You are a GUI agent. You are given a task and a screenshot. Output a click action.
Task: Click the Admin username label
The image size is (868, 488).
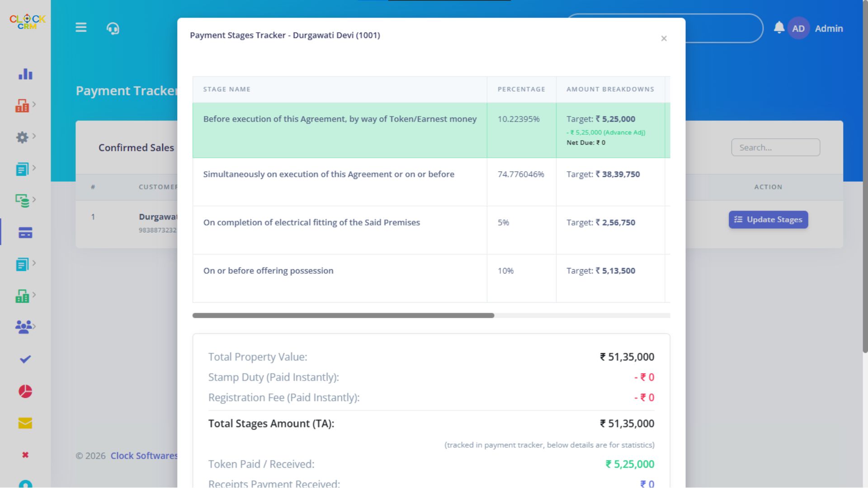coord(829,28)
